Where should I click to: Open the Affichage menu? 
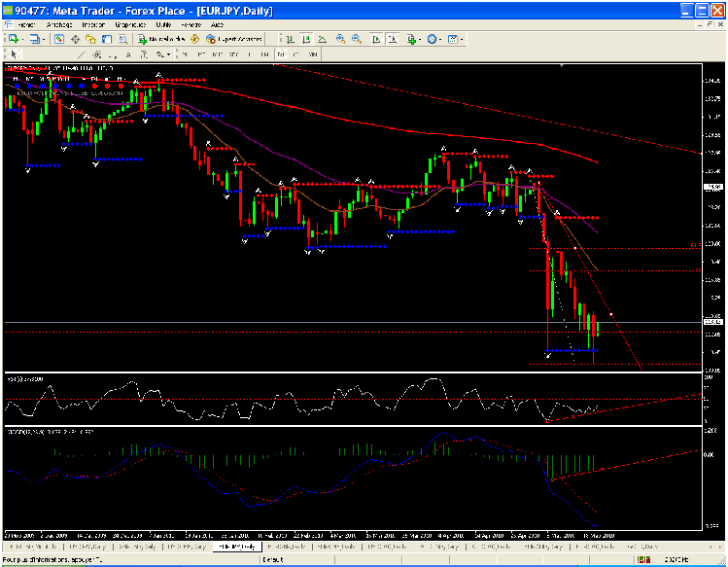(59, 24)
